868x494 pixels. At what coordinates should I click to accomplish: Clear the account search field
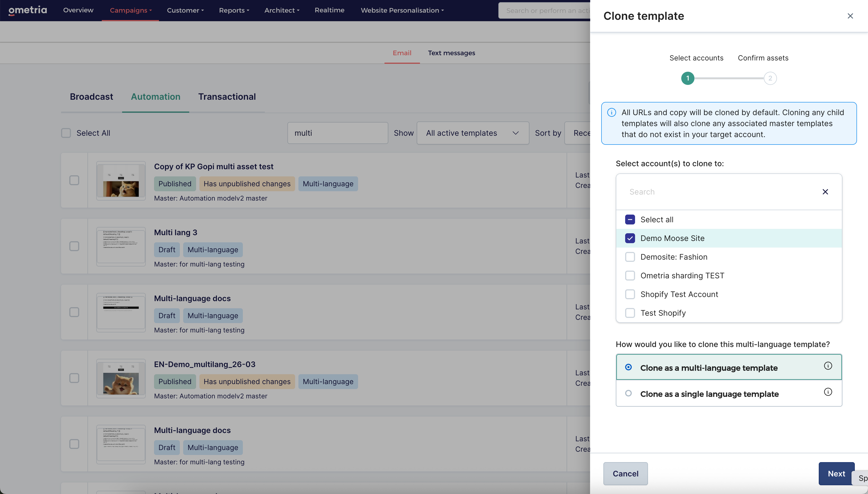pyautogui.click(x=825, y=192)
